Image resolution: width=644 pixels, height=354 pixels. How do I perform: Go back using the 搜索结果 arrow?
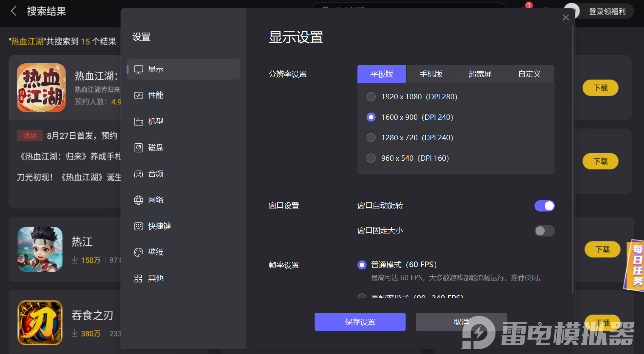tap(14, 11)
